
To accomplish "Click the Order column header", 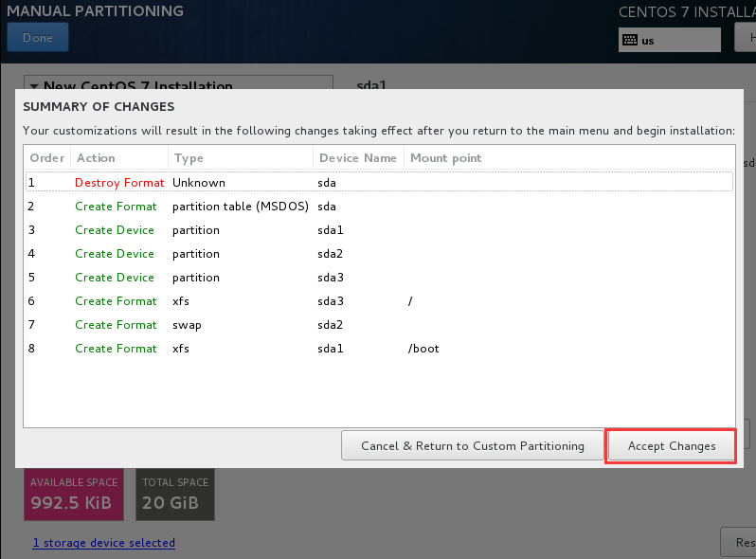I will [x=47, y=158].
